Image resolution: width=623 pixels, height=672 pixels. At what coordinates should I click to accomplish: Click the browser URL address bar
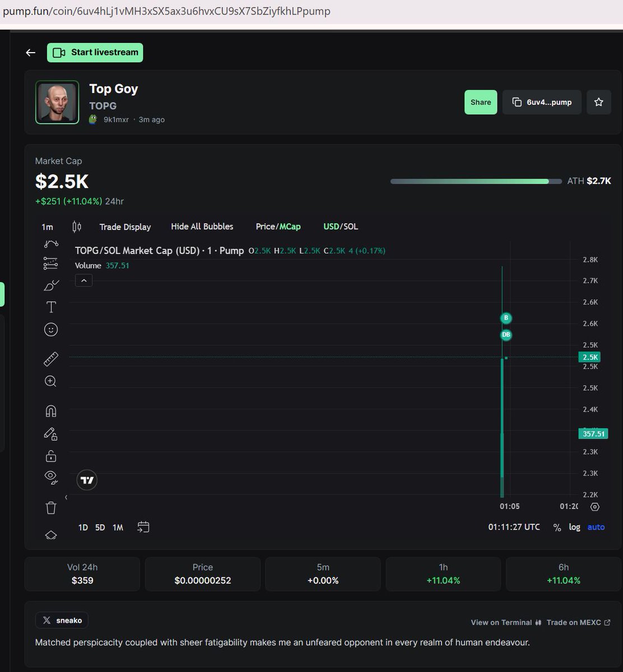pos(311,11)
